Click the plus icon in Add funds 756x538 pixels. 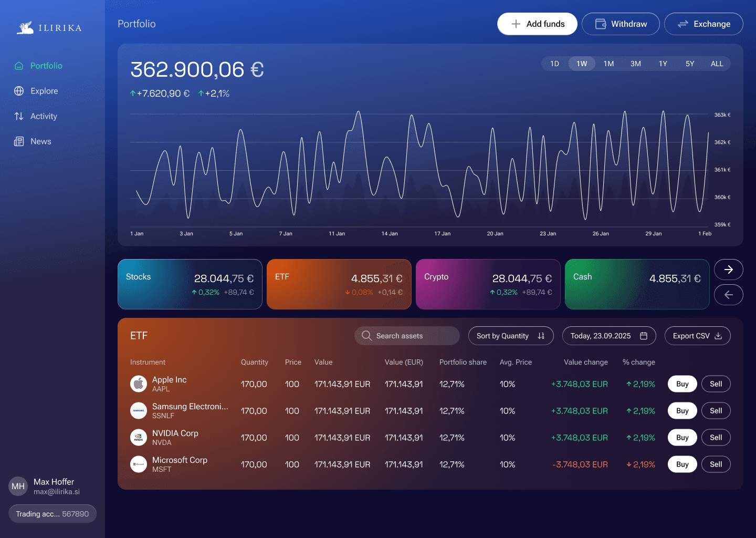(x=516, y=24)
